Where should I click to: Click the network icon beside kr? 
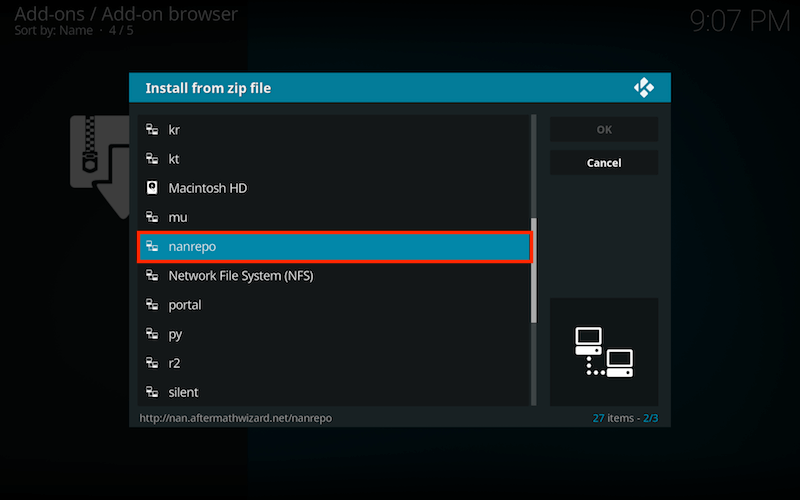tap(152, 130)
